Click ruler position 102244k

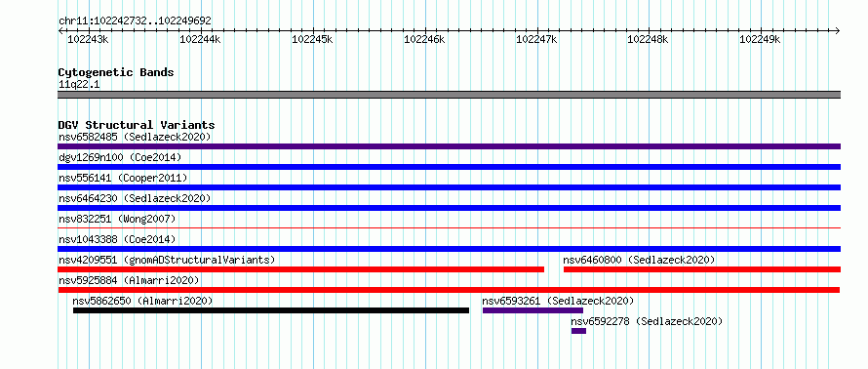tap(200, 39)
